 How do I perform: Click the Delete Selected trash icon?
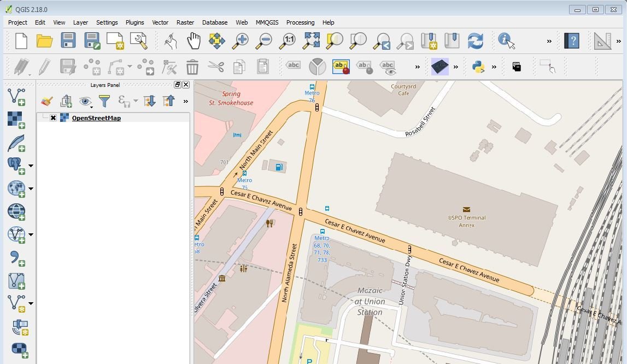click(x=192, y=67)
